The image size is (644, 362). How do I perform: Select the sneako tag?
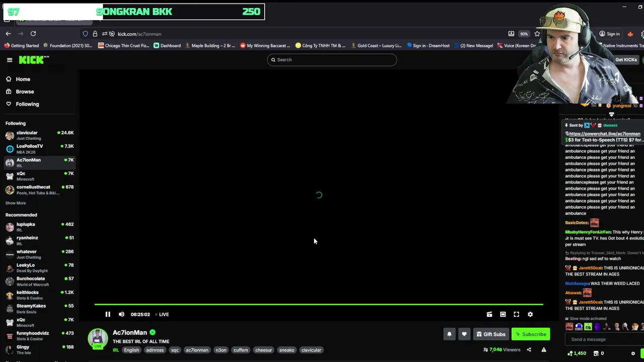(x=287, y=350)
